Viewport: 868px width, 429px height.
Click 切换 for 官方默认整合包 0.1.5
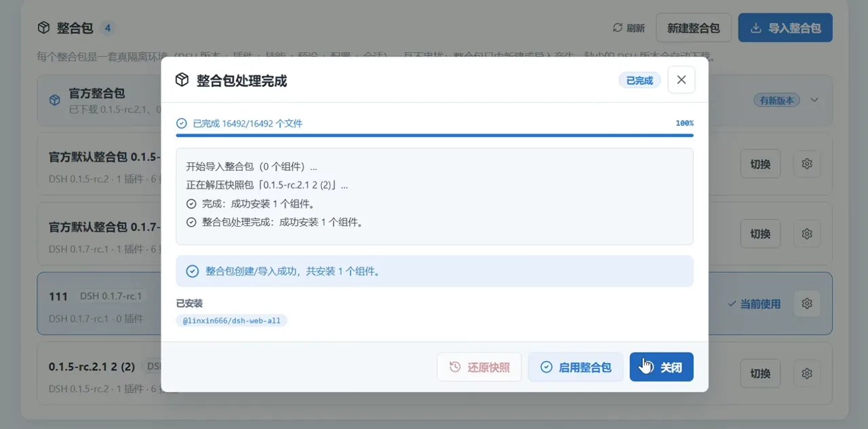[760, 164]
